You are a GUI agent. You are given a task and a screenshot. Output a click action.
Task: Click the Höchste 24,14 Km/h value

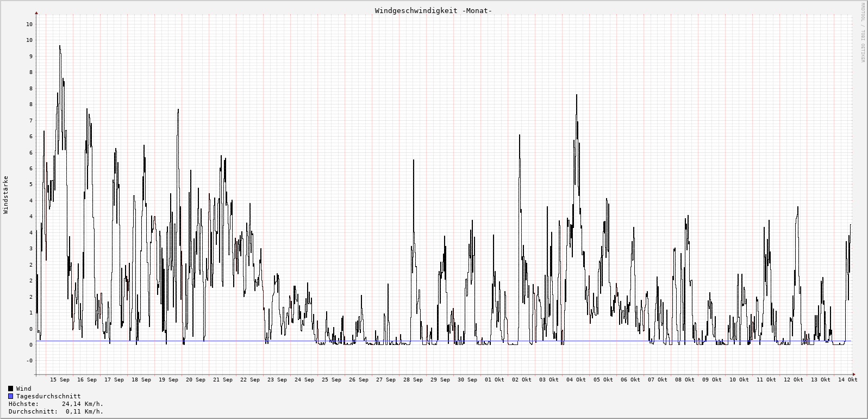[83, 404]
